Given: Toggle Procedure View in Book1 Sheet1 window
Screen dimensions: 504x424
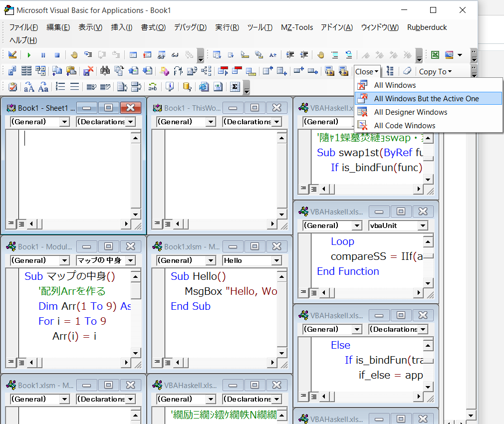Looking at the screenshot, I should 11,223.
